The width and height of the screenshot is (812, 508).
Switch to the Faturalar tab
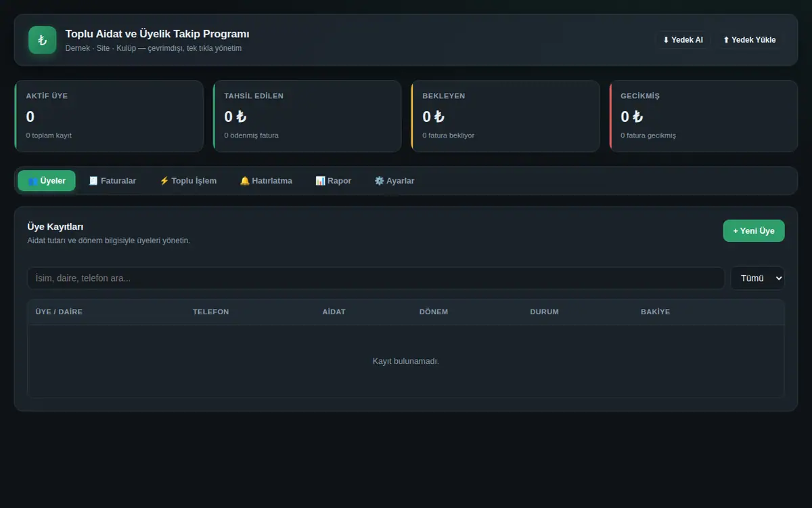[112, 181]
